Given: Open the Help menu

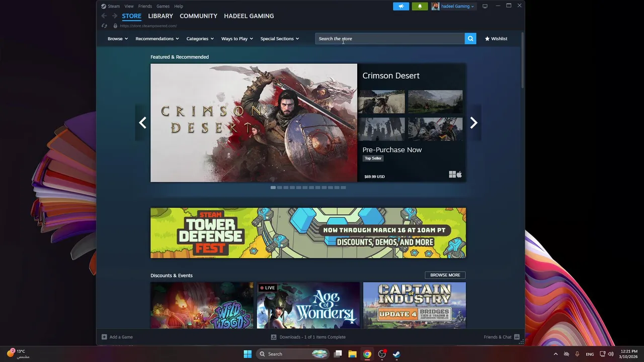Looking at the screenshot, I should tap(179, 6).
